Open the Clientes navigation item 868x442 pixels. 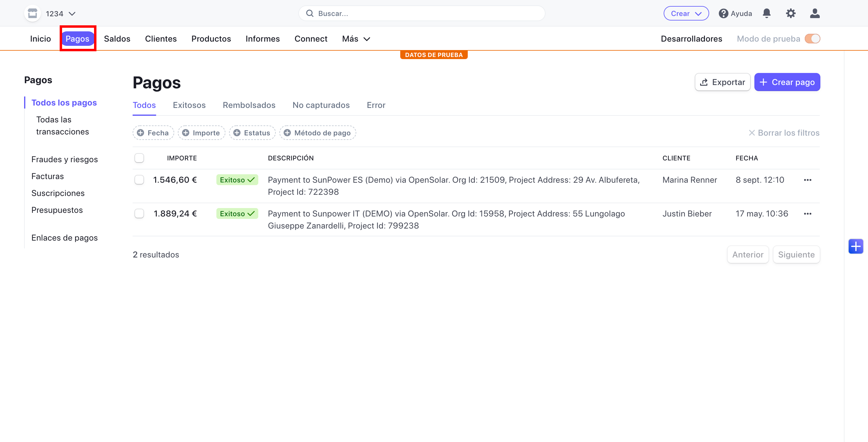pyautogui.click(x=161, y=39)
